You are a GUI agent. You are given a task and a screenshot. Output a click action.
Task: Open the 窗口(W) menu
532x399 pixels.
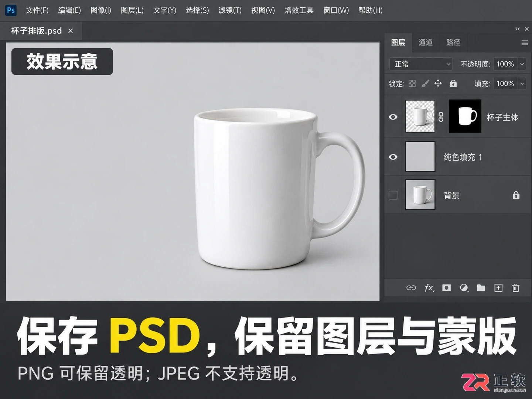click(336, 10)
